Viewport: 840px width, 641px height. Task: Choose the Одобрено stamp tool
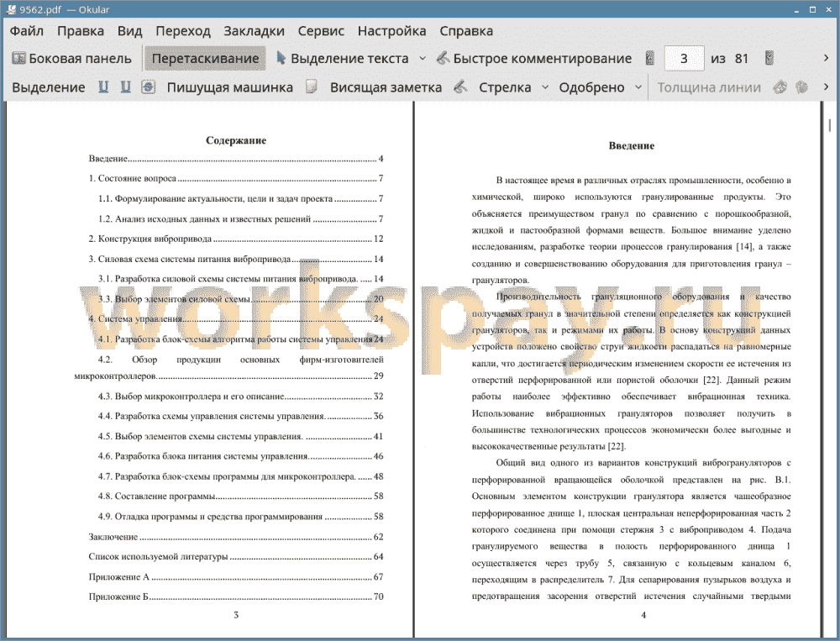pyautogui.click(x=591, y=87)
